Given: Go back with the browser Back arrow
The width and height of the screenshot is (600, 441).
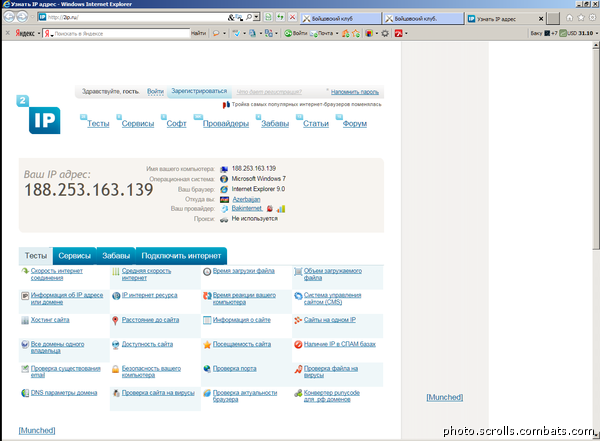Looking at the screenshot, I should pos(9,17).
